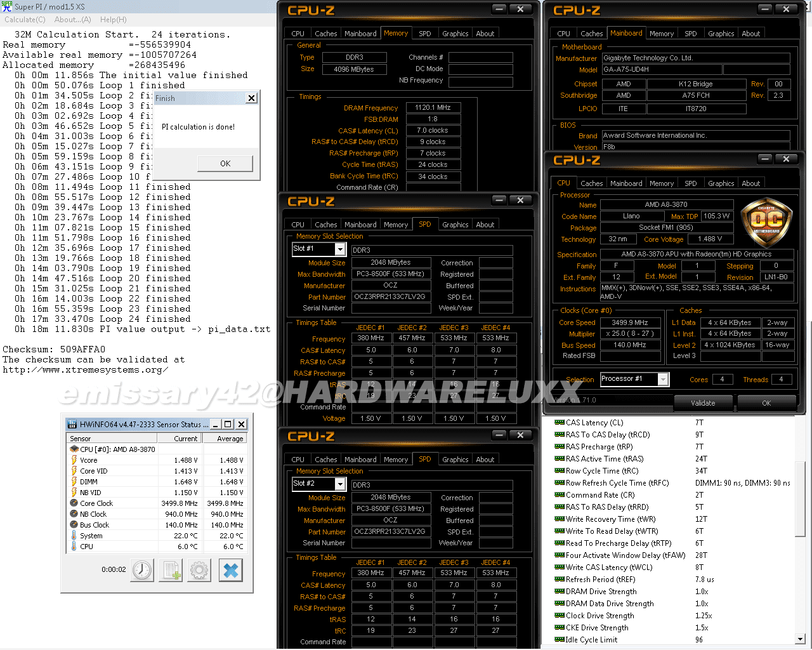Open the Help(H) menu in Super PI
Image resolution: width=812 pixels, height=650 pixels.
[x=113, y=20]
